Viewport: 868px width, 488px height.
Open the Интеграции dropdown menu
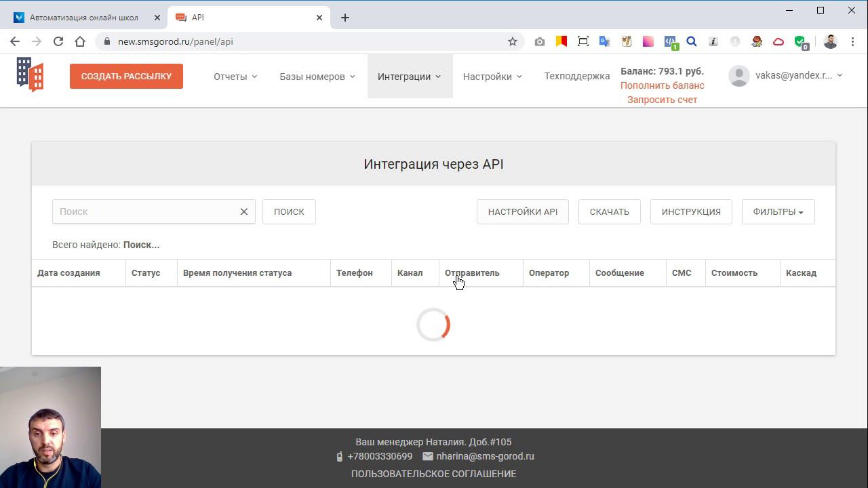[410, 77]
